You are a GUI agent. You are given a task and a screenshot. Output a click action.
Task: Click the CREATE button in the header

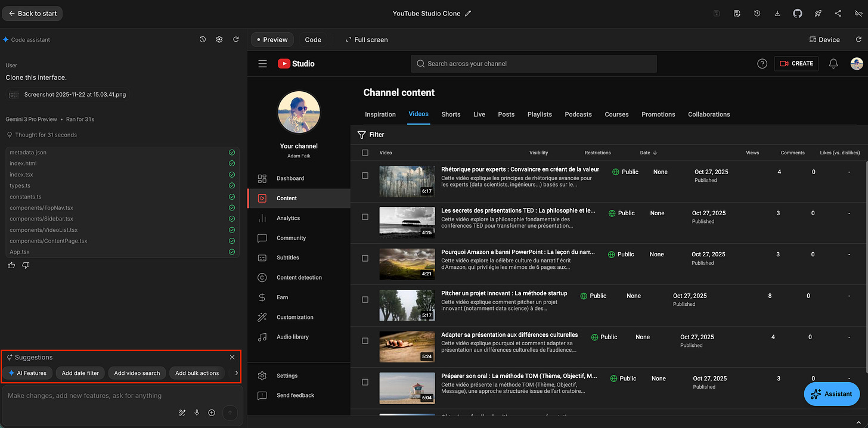click(x=796, y=64)
